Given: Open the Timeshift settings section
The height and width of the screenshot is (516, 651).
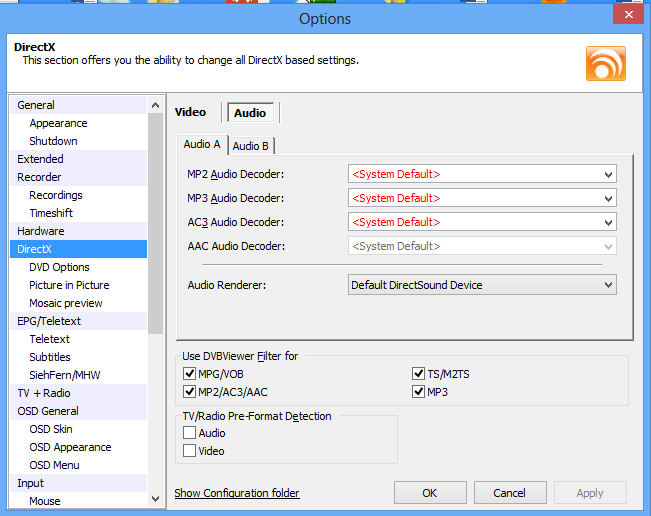Looking at the screenshot, I should click(x=78, y=213).
